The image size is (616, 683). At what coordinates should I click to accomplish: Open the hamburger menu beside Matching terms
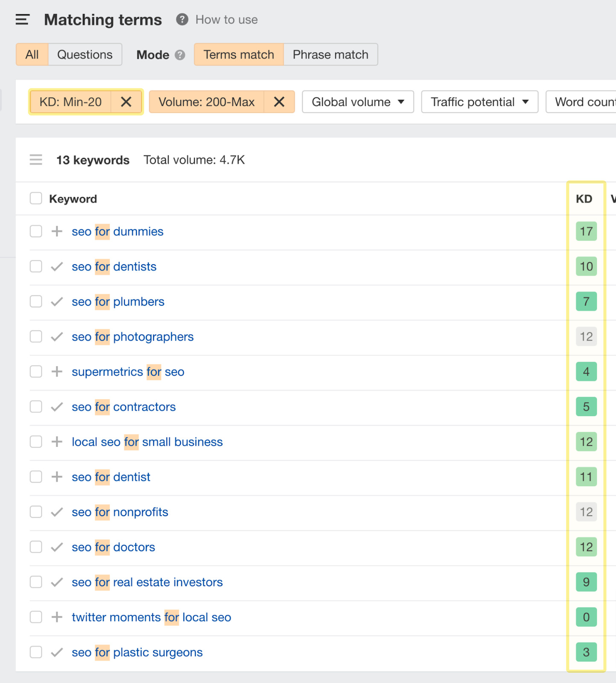pyautogui.click(x=22, y=20)
